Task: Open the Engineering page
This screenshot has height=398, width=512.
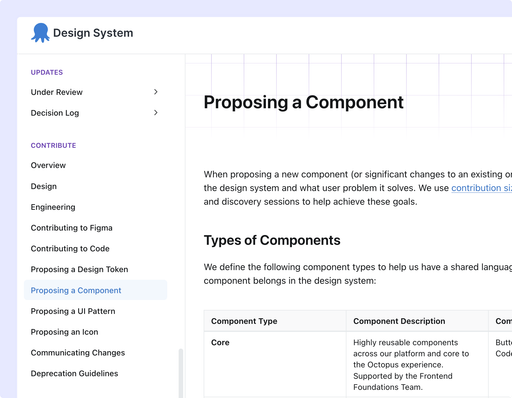Action: (53, 207)
